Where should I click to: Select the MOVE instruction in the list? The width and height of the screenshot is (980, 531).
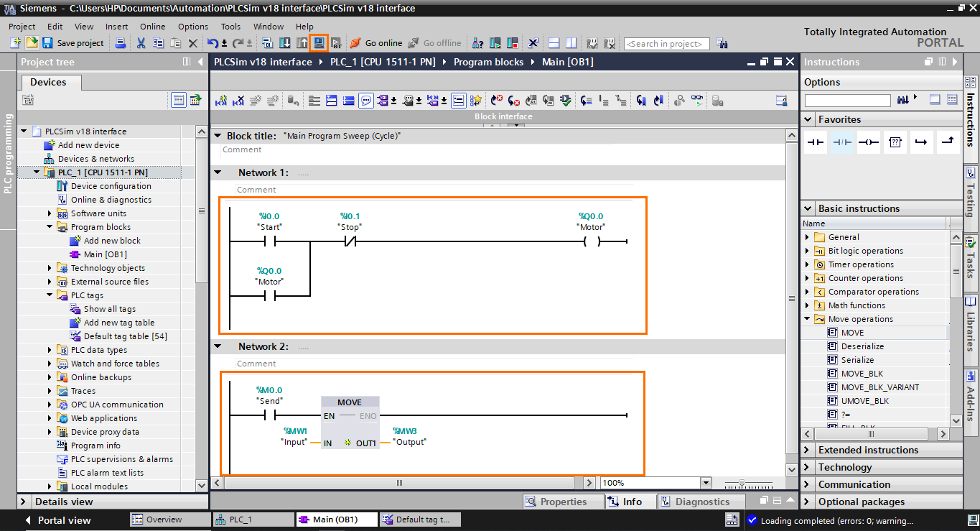(853, 333)
